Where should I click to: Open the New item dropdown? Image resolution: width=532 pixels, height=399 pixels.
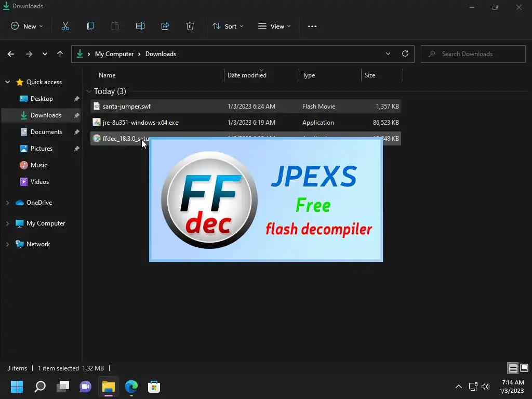(27, 26)
